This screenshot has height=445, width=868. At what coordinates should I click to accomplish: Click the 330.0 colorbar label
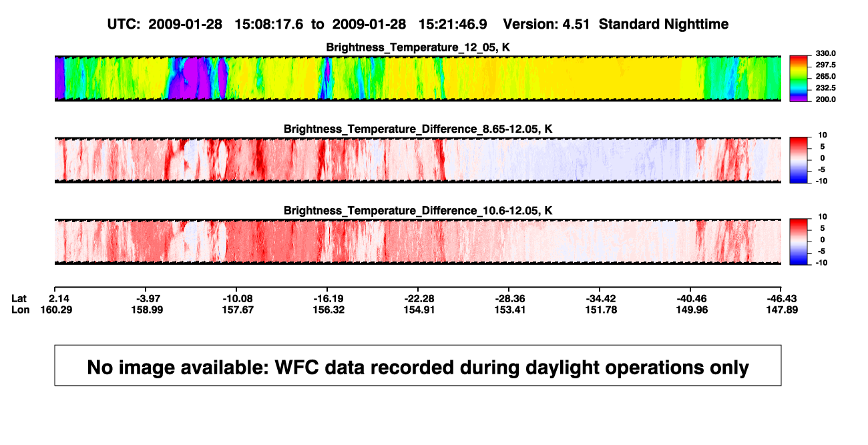pyautogui.click(x=825, y=53)
